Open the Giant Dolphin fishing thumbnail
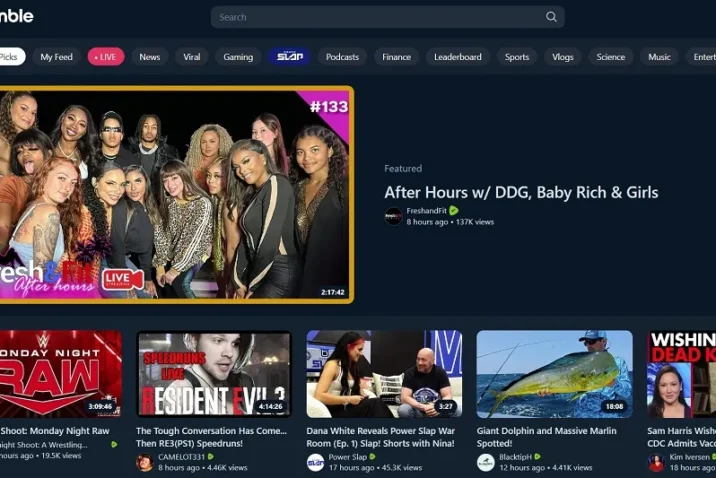The image size is (716, 478). coord(554,374)
